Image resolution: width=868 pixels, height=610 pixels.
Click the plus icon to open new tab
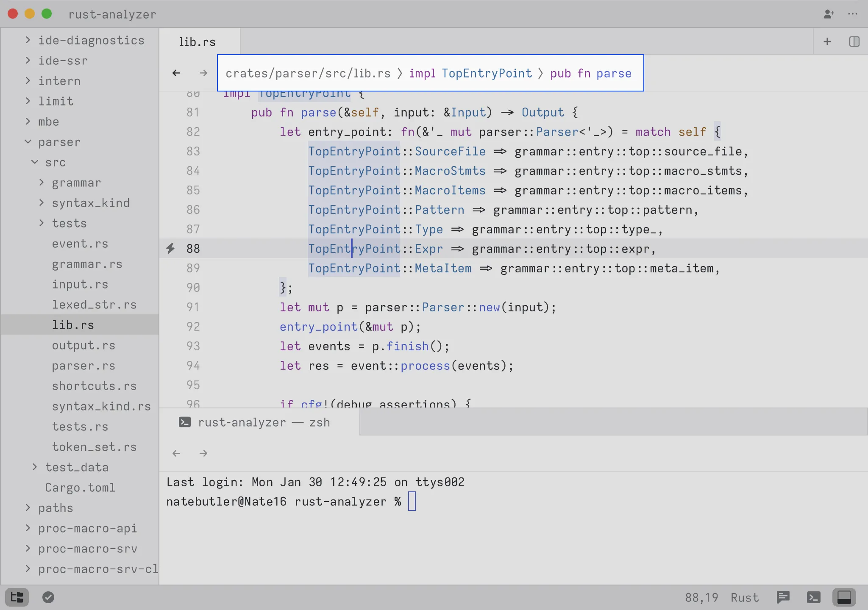(x=827, y=42)
